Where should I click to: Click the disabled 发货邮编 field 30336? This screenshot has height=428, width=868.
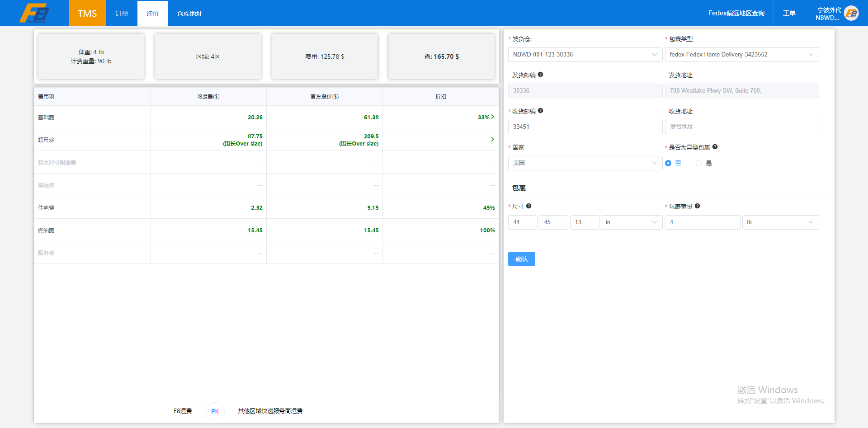(585, 91)
